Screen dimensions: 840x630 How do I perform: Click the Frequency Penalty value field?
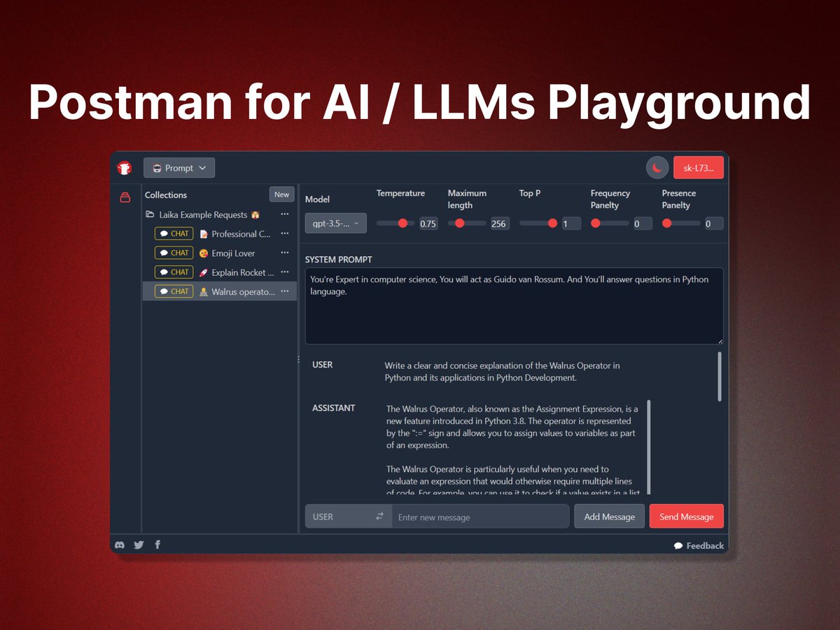tap(643, 224)
